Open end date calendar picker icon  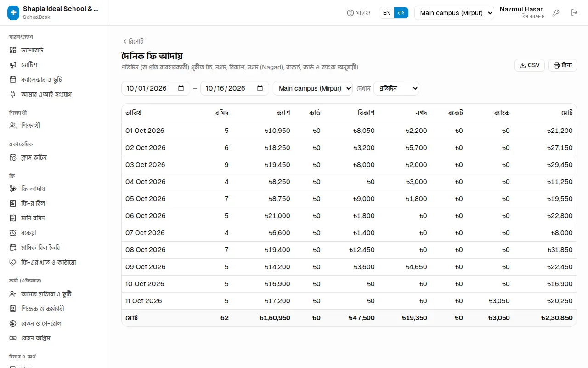click(x=260, y=88)
